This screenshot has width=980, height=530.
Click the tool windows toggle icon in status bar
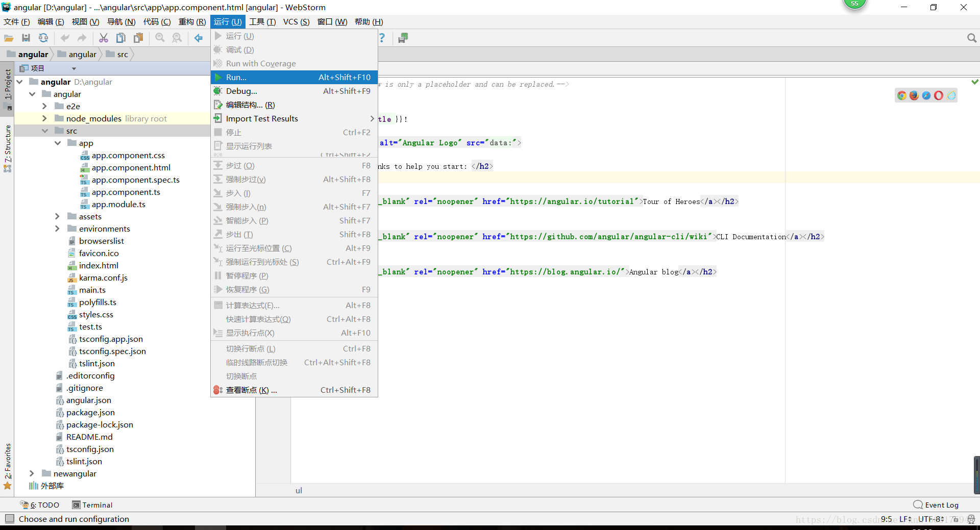(x=9, y=519)
